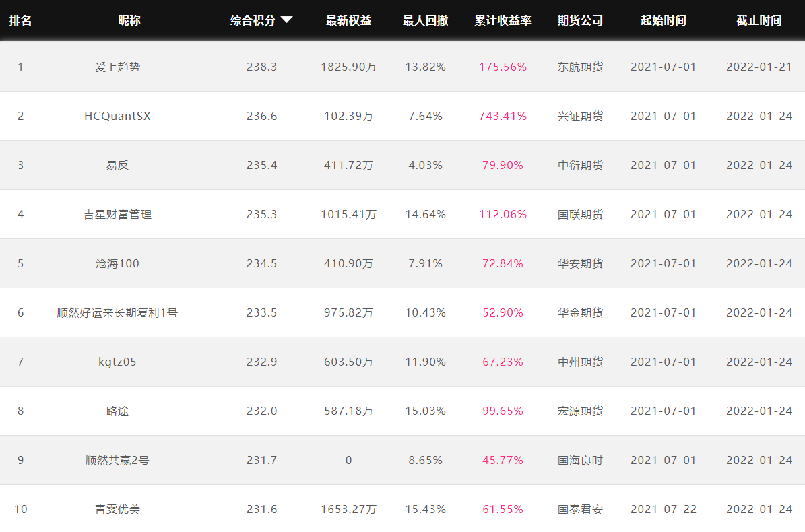Screen dimensions: 805x532
Task: Click the return rate 79.90%
Action: pyautogui.click(x=503, y=165)
